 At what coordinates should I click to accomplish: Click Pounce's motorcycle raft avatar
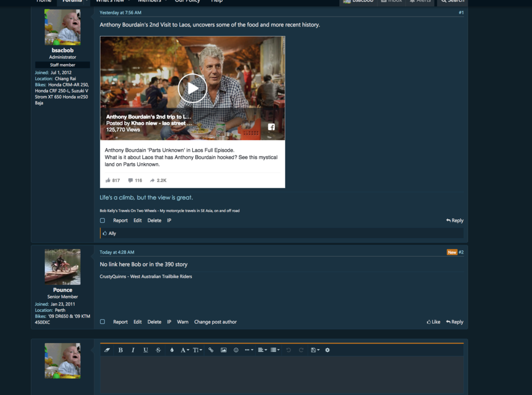coord(62,267)
